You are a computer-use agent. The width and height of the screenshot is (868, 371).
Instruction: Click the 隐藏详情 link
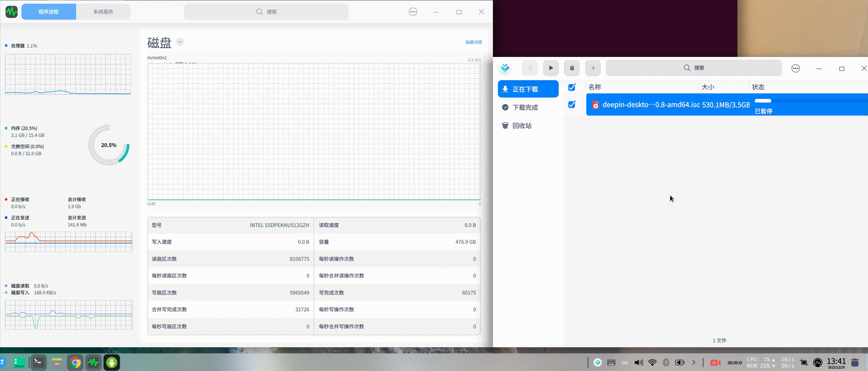pos(473,42)
